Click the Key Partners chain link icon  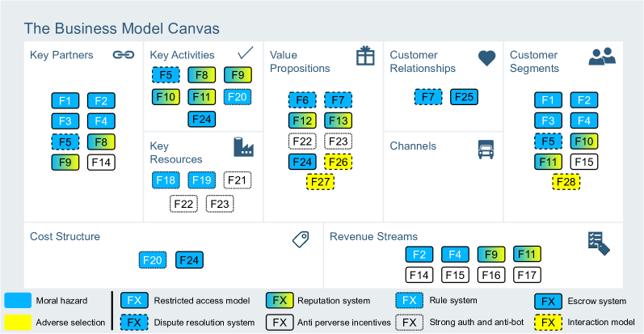[x=124, y=55]
